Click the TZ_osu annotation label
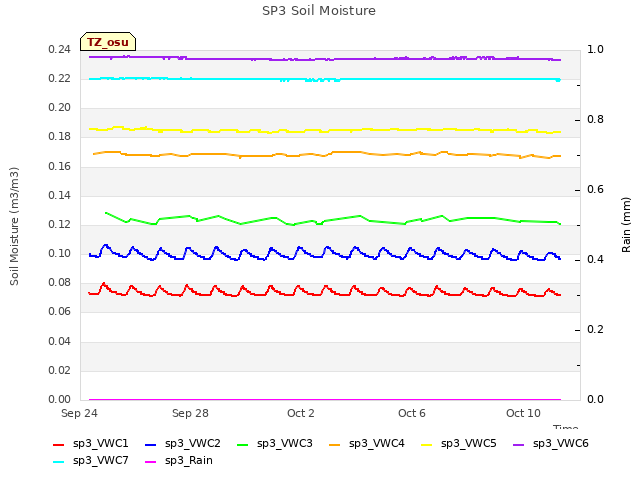The width and height of the screenshot is (640, 480). click(108, 42)
